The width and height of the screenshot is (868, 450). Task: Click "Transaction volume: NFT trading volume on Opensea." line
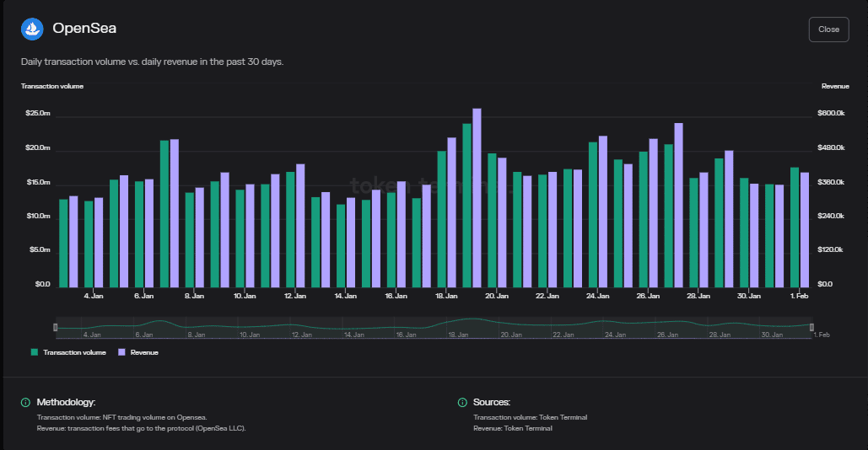click(x=121, y=417)
